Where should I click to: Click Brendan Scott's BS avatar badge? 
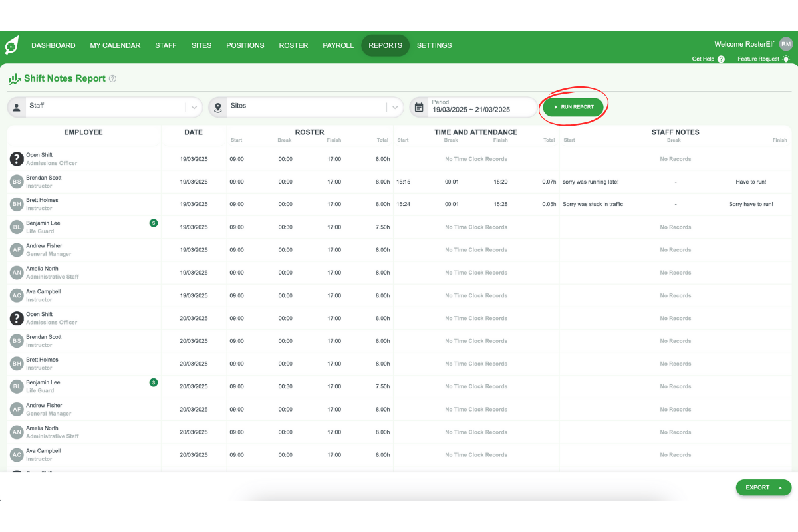pyautogui.click(x=16, y=181)
